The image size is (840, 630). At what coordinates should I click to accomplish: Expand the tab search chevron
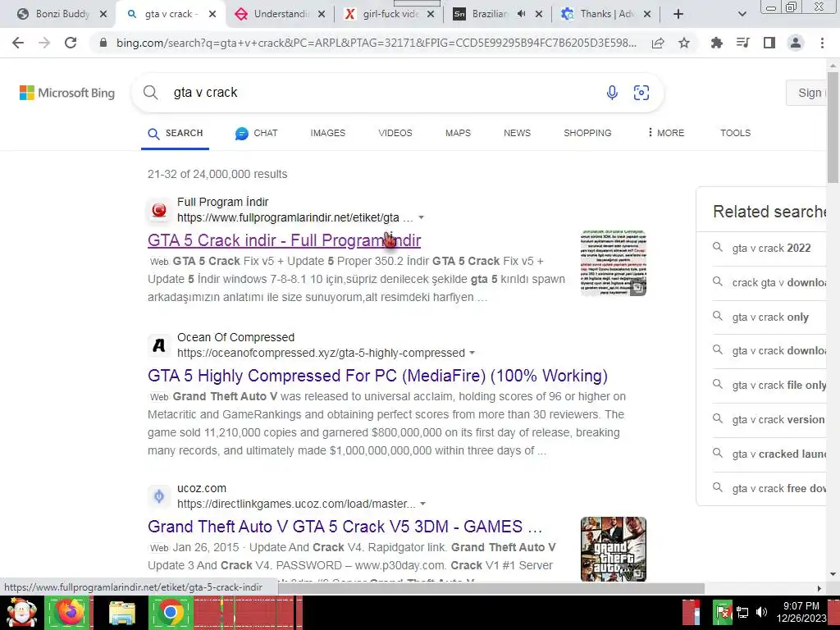pyautogui.click(x=742, y=15)
